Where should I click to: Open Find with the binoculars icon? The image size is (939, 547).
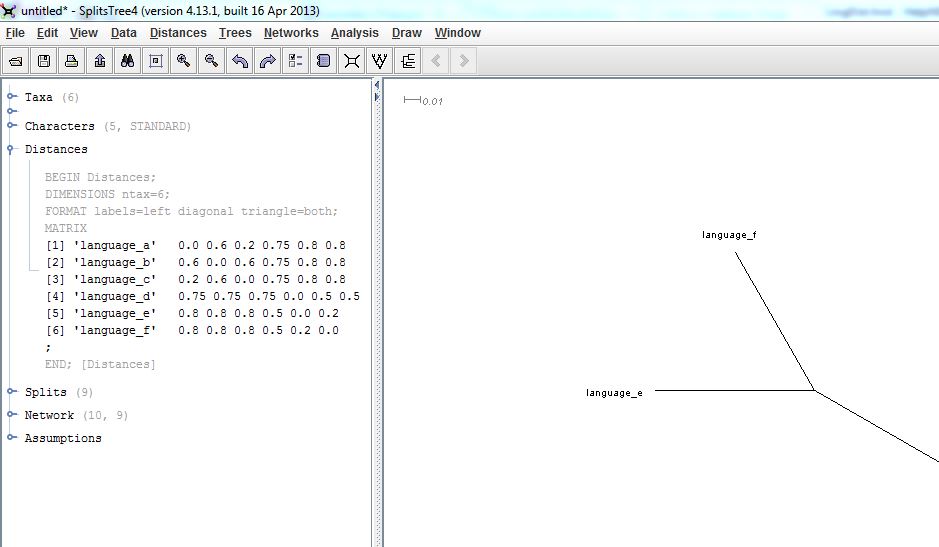[x=128, y=61]
